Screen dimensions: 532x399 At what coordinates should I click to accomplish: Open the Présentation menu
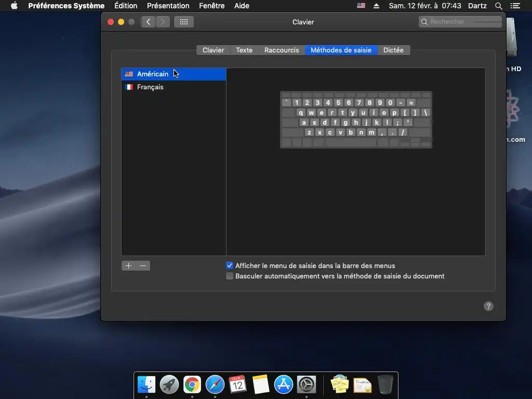168,6
